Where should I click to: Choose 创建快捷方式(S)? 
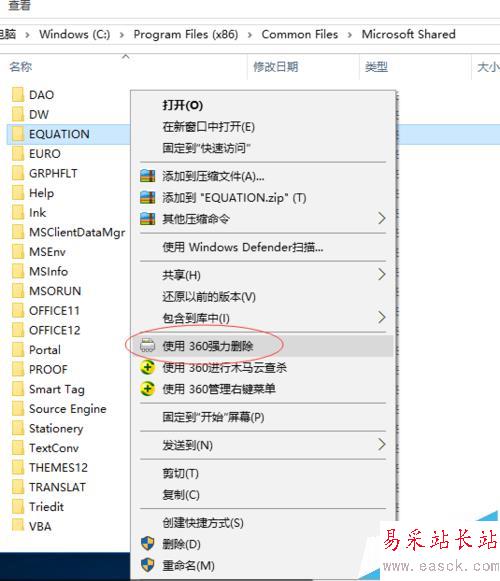click(x=203, y=523)
